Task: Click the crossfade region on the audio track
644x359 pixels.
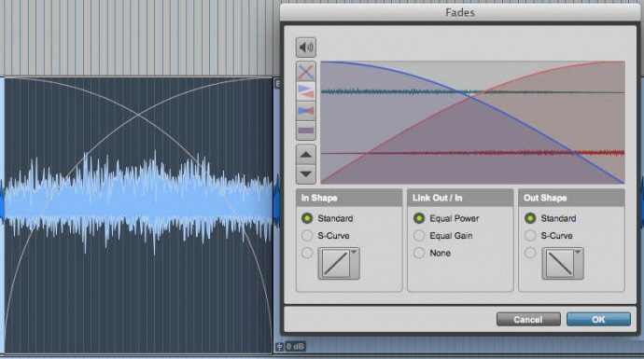Action: [x=138, y=214]
